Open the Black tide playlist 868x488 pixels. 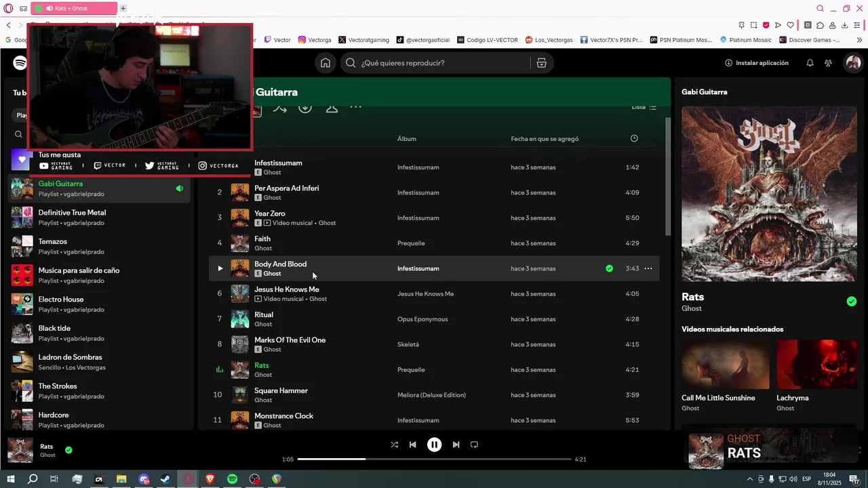[99, 333]
